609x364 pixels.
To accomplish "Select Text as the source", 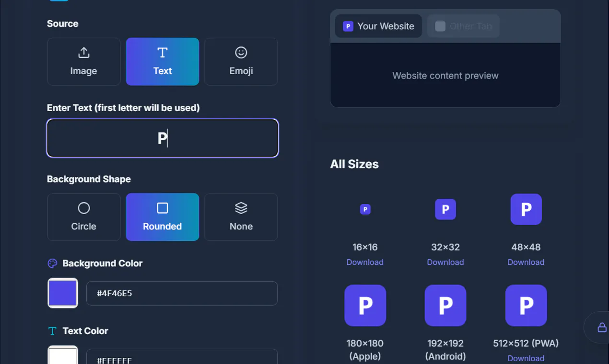I will [x=163, y=62].
